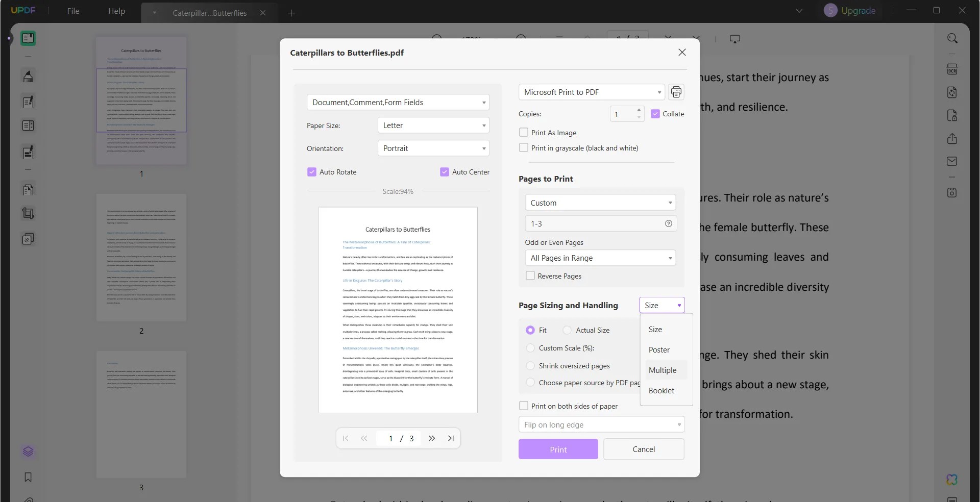Select page 2 thumbnail

coord(141,258)
